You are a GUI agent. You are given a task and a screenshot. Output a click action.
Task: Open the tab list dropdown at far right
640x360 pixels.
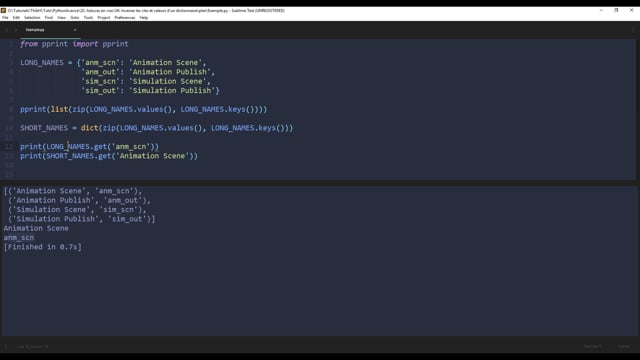pos(633,30)
